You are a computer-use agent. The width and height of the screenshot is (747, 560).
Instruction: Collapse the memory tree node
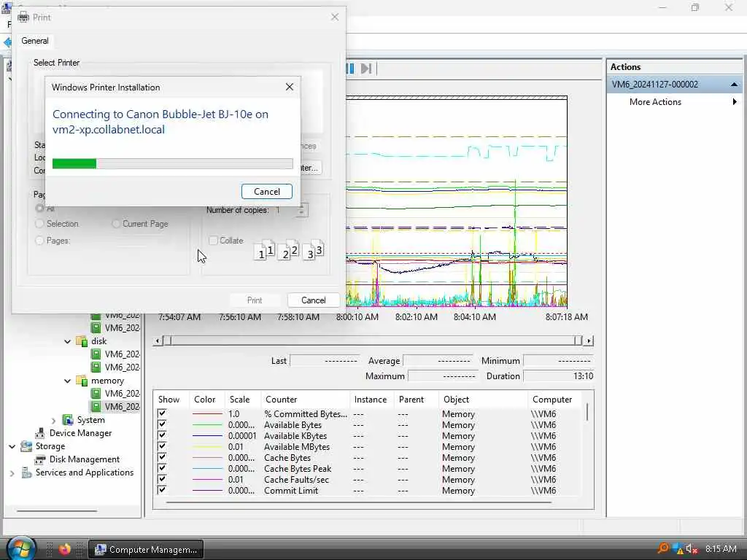pos(67,381)
